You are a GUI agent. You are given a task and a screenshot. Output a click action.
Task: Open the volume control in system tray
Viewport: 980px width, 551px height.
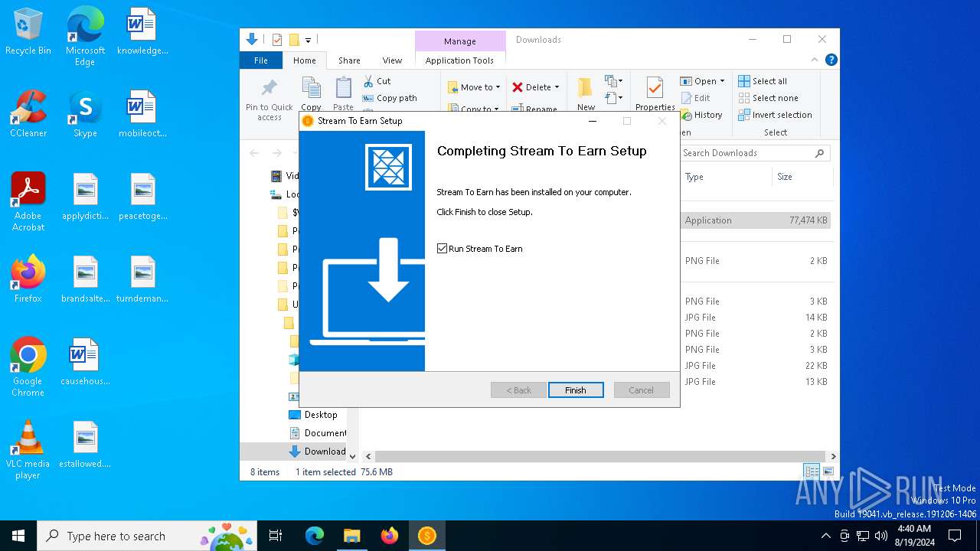click(x=881, y=536)
